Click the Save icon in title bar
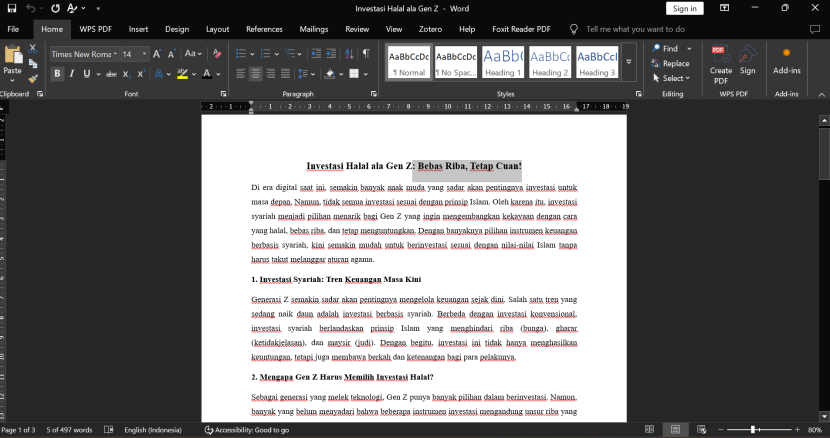830x438 pixels. (11, 8)
